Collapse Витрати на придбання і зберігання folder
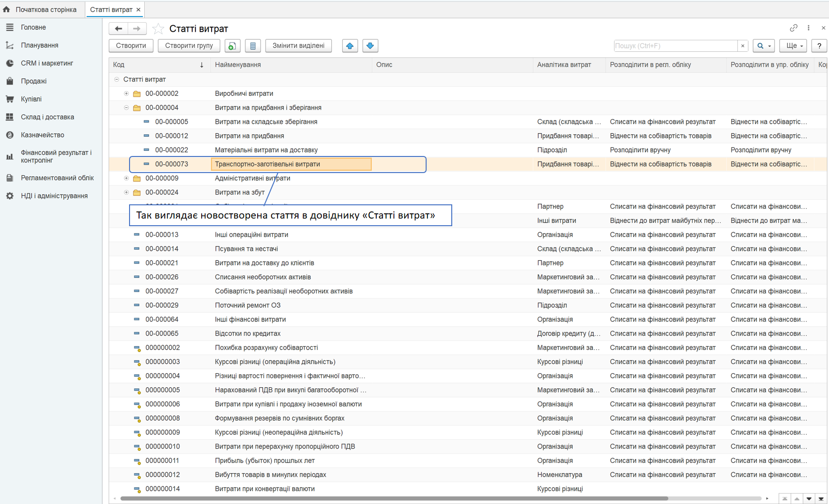 click(x=126, y=108)
